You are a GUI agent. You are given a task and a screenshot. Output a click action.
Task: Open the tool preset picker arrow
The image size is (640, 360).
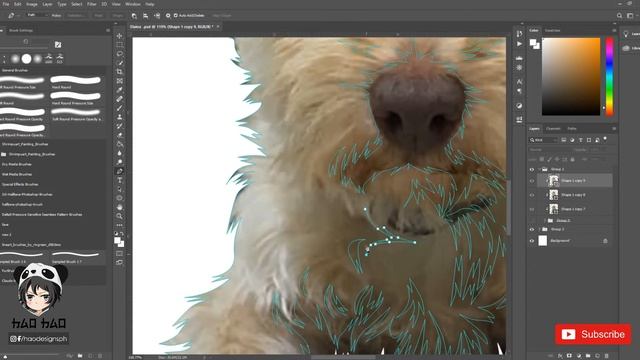click(18, 16)
